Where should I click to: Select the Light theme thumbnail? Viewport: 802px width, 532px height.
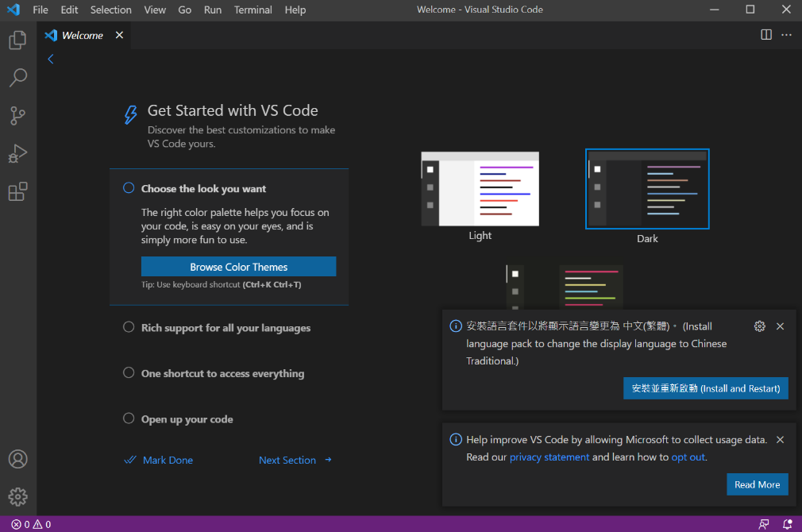(x=480, y=189)
